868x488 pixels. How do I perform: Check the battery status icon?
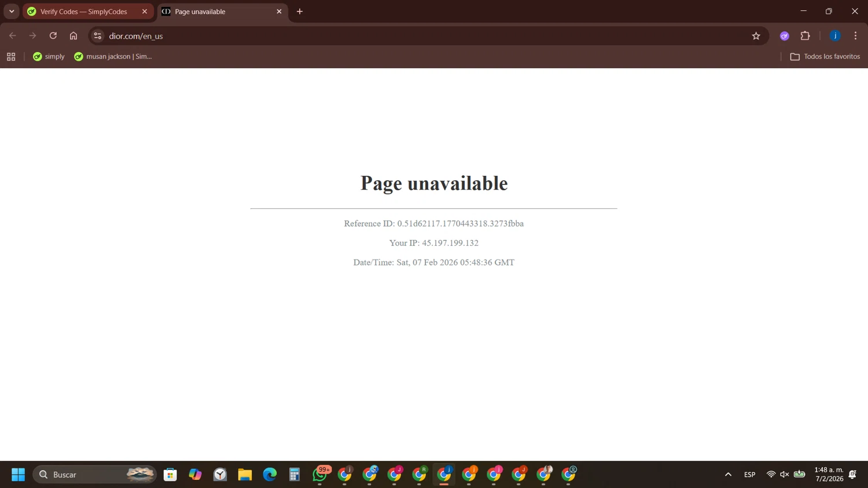[799, 475]
